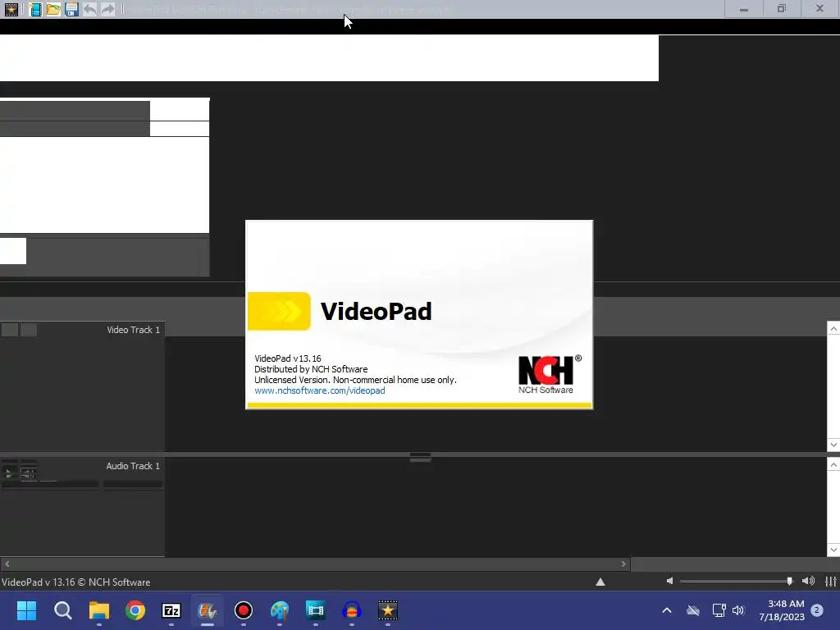Click video track scroll up arrow
840x630 pixels.
tap(833, 328)
